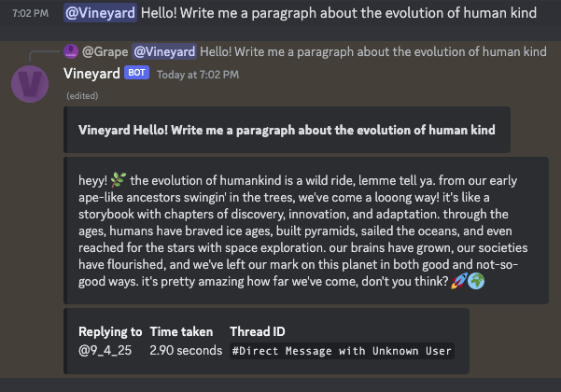Screen dimensions: 561x392
Task: Click the "#Direct Message with Unknown User" code block
Action: pos(342,351)
